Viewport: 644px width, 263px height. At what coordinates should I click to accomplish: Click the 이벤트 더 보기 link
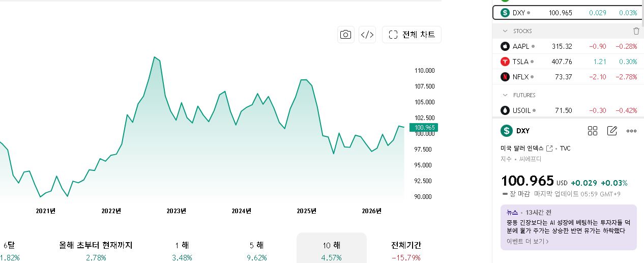[x=528, y=241]
